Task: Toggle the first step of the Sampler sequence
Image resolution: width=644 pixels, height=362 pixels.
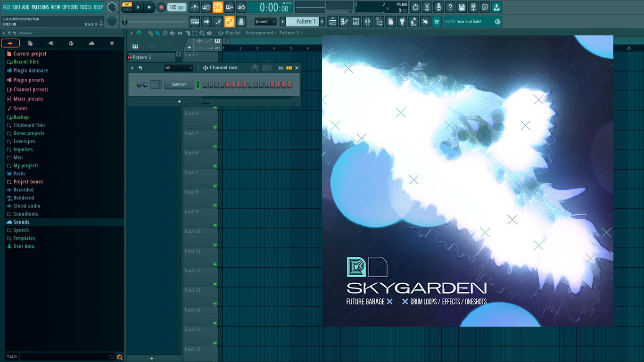Action: tap(205, 84)
